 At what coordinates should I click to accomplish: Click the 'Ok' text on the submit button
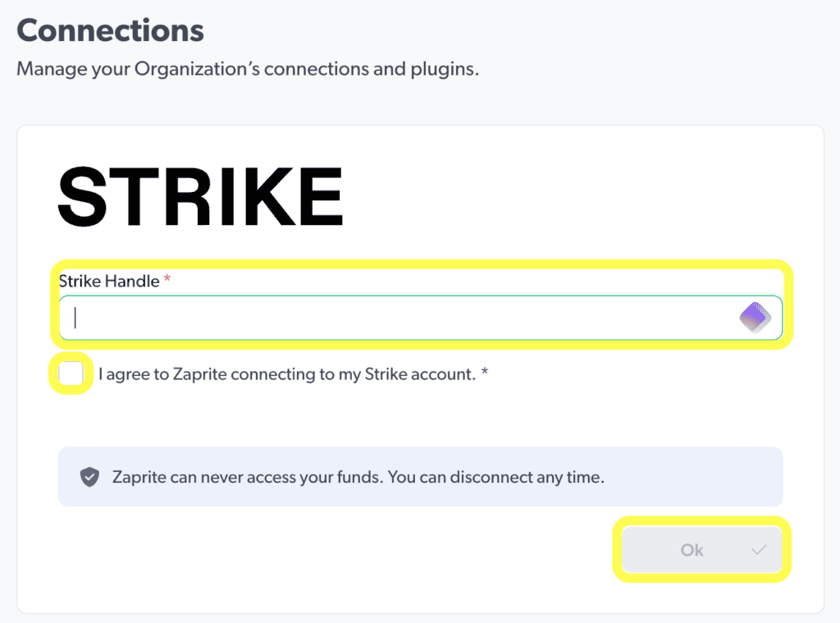692,550
